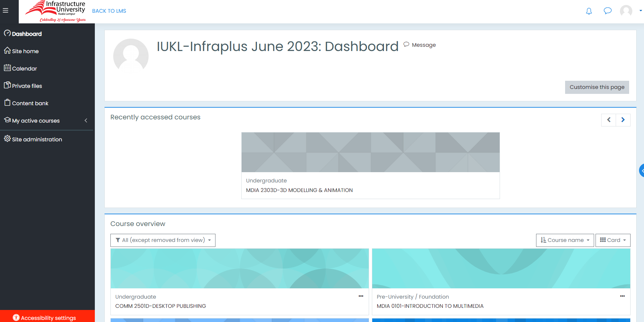
Task: Click the Calendar grid icon
Action: tap(7, 68)
